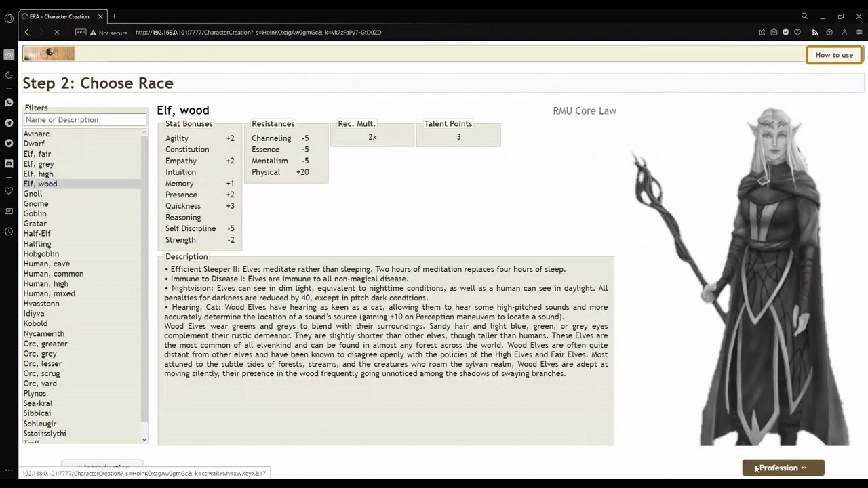
Task: Click the race list scrollbar
Action: click(144, 278)
